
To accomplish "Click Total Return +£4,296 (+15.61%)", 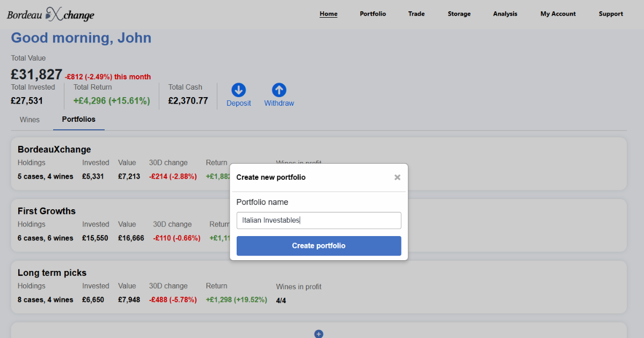I will click(x=112, y=100).
